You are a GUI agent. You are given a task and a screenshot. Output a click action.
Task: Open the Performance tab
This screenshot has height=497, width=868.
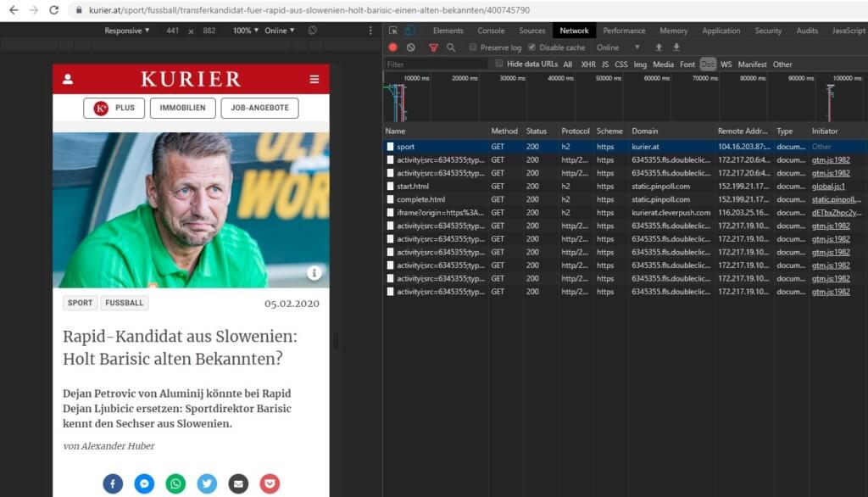pyautogui.click(x=624, y=31)
